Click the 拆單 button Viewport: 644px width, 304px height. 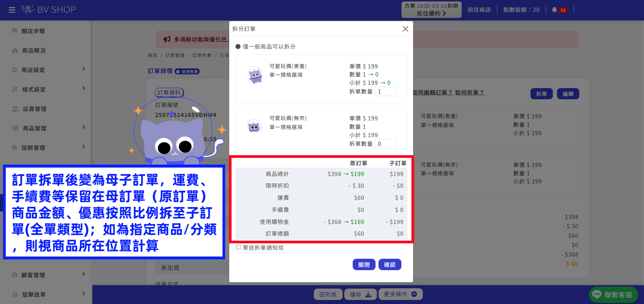542,94
